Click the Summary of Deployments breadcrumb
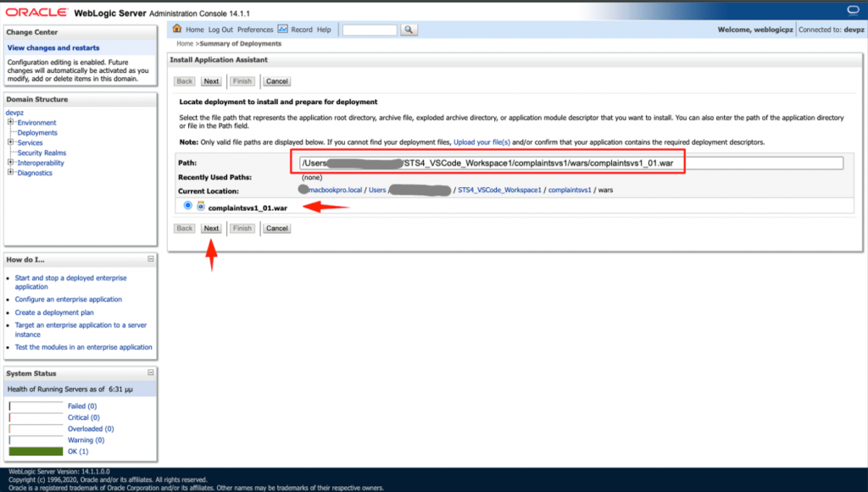 coord(240,44)
